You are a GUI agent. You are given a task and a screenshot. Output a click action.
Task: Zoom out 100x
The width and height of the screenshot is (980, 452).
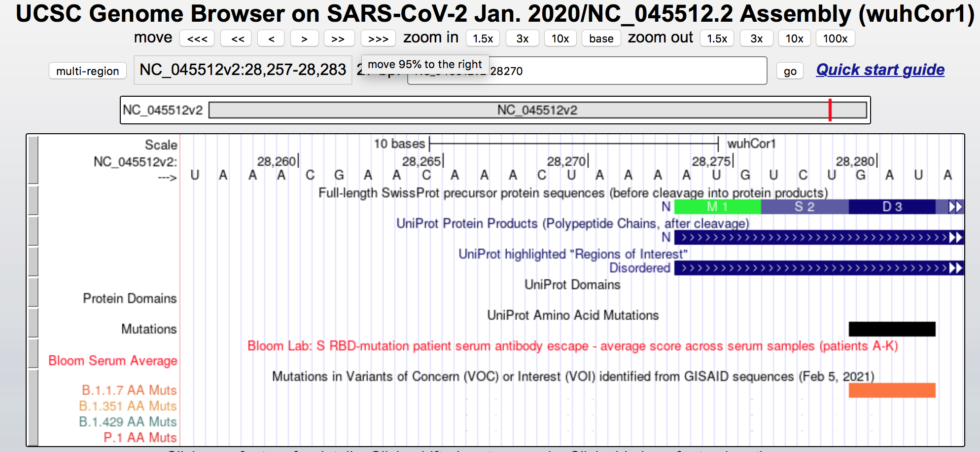click(835, 38)
